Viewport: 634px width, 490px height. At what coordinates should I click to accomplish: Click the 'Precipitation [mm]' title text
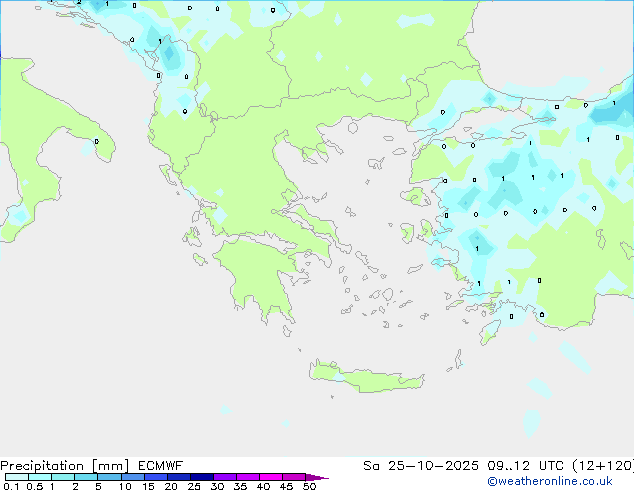pos(64,466)
